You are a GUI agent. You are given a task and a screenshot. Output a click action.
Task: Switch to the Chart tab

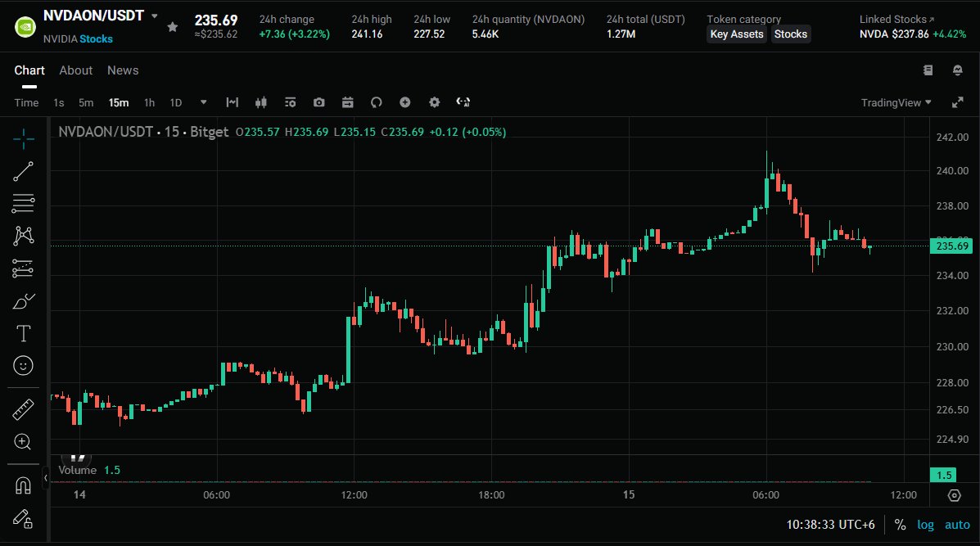pyautogui.click(x=29, y=70)
